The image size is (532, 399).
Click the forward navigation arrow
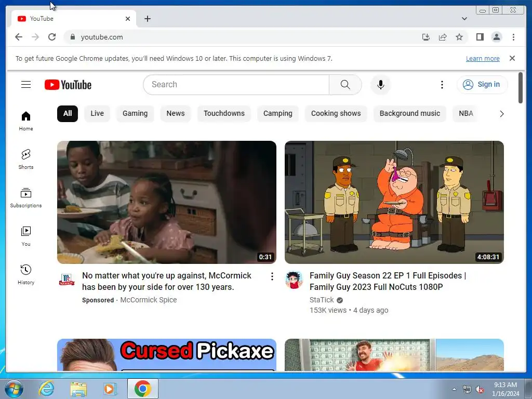(35, 37)
